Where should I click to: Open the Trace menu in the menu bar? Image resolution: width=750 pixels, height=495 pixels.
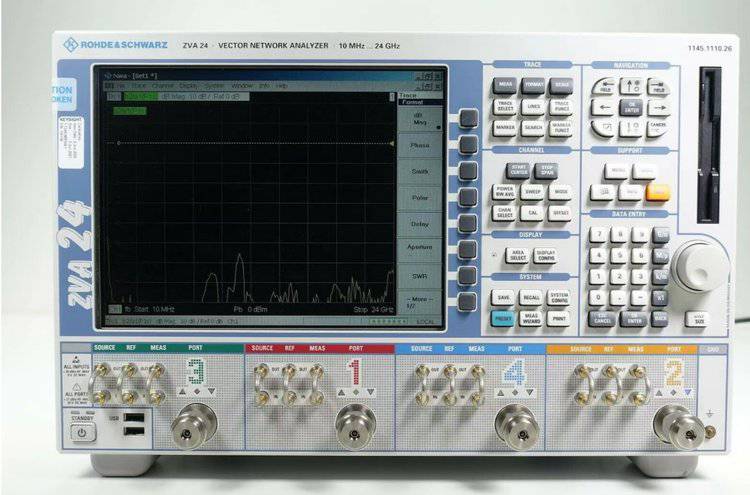click(139, 86)
